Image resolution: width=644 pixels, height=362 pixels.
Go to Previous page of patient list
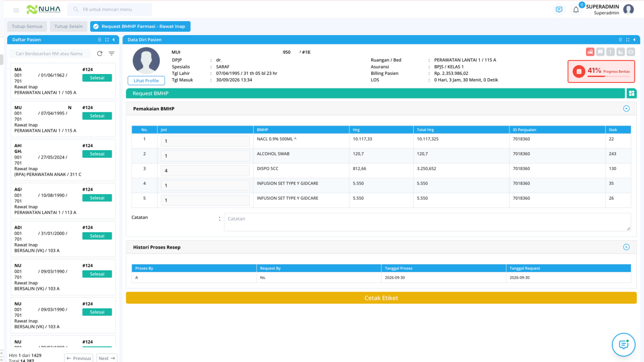coord(79,358)
